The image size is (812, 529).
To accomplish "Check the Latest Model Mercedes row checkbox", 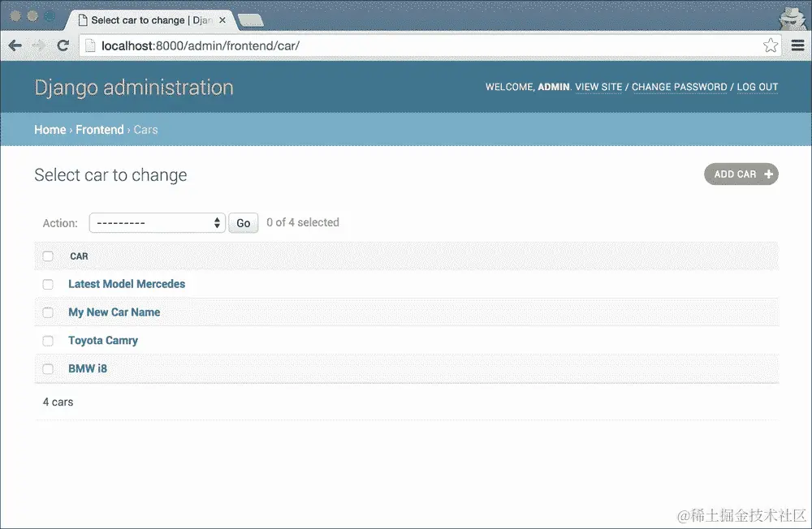I will click(x=48, y=284).
